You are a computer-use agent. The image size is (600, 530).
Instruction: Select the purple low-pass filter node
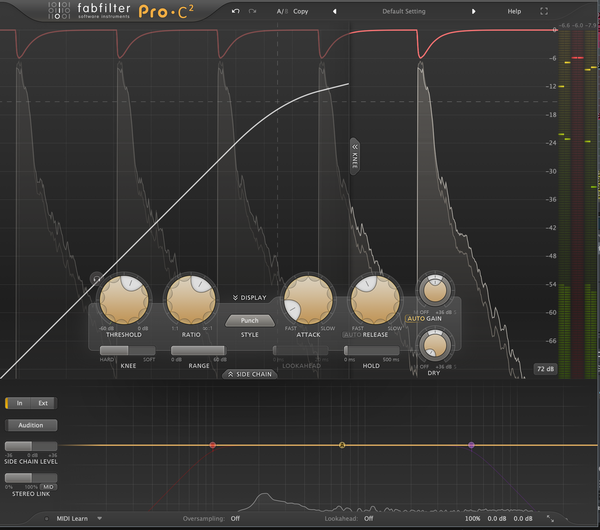[471, 445]
